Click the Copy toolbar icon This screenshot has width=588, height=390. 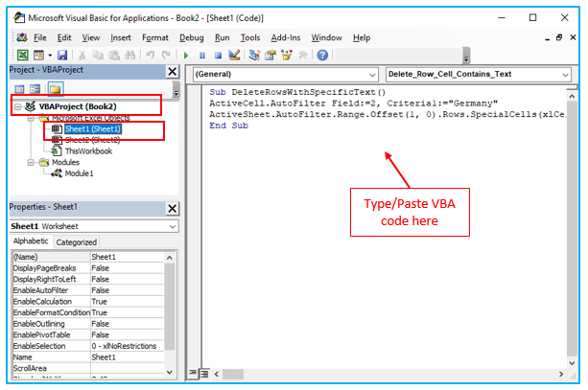98,56
